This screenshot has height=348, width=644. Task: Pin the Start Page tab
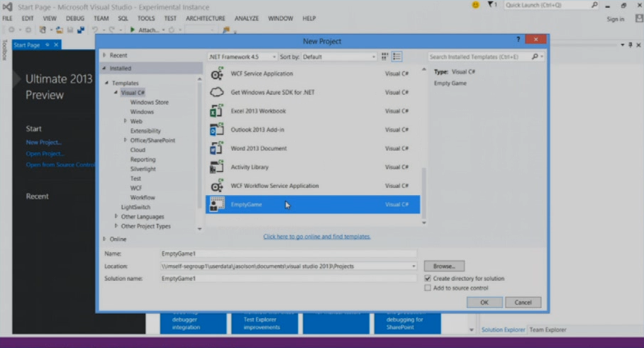tap(48, 45)
